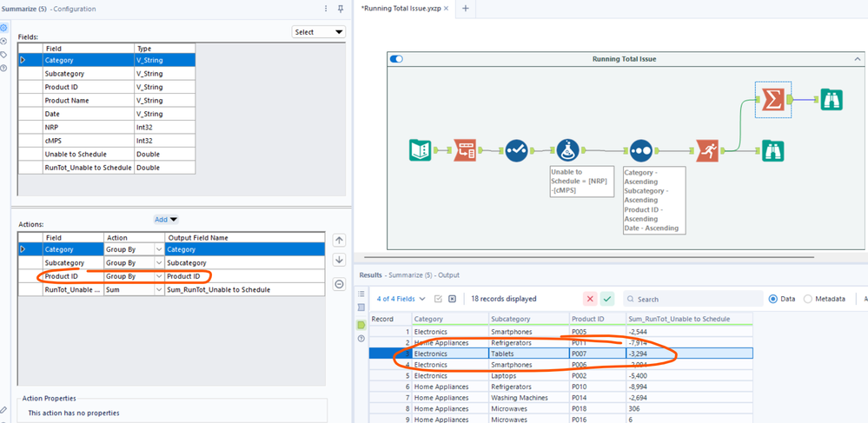Click the Sort tool three-dots icon
This screenshot has width=868, height=423.
pyautogui.click(x=640, y=150)
